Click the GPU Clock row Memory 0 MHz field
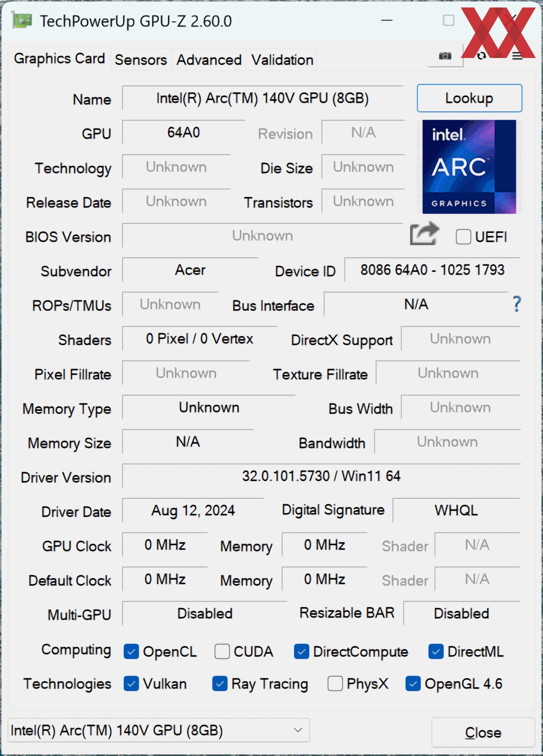543x756 pixels. (x=325, y=544)
